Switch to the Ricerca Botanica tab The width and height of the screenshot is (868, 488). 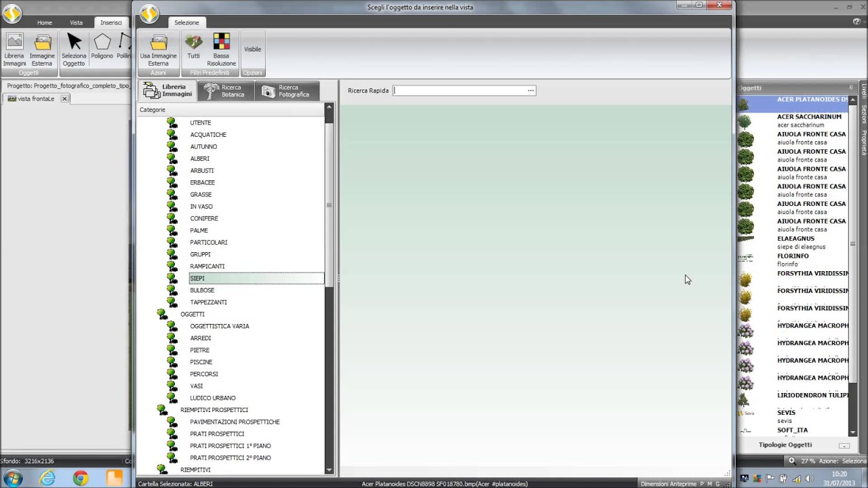225,91
